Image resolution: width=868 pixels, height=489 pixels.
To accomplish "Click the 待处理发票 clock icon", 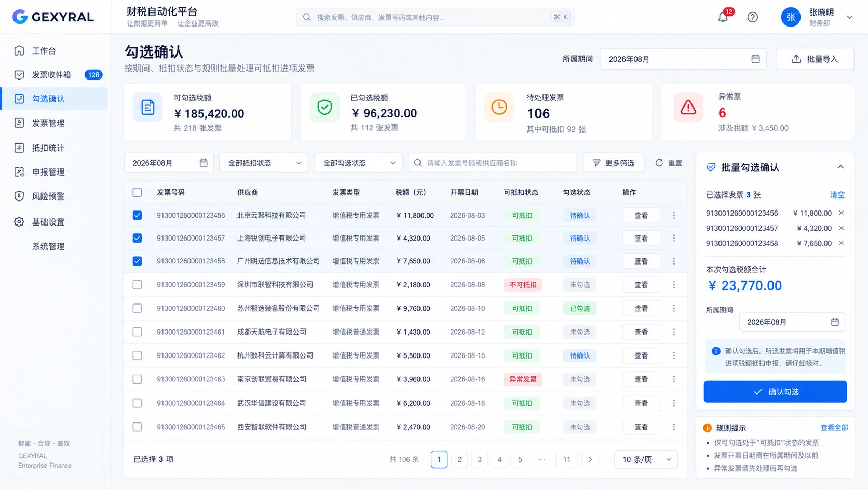I will click(x=499, y=108).
